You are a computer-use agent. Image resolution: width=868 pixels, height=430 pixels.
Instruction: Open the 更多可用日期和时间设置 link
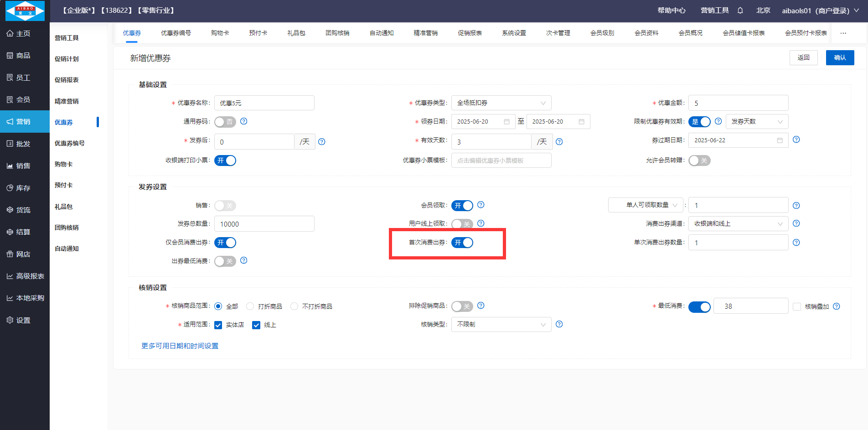point(180,346)
